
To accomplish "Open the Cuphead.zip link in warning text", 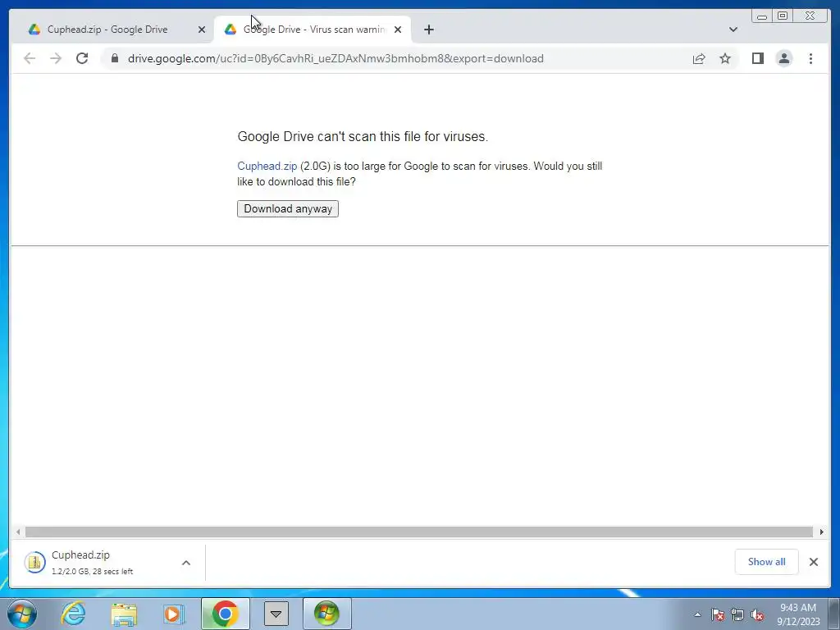I will pos(267,166).
